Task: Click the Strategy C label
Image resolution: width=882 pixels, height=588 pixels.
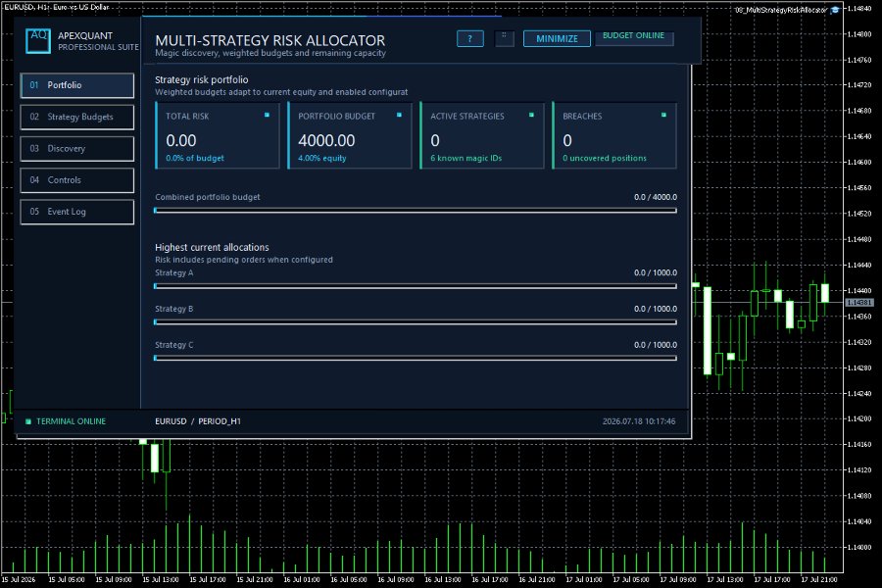Action: click(x=173, y=345)
